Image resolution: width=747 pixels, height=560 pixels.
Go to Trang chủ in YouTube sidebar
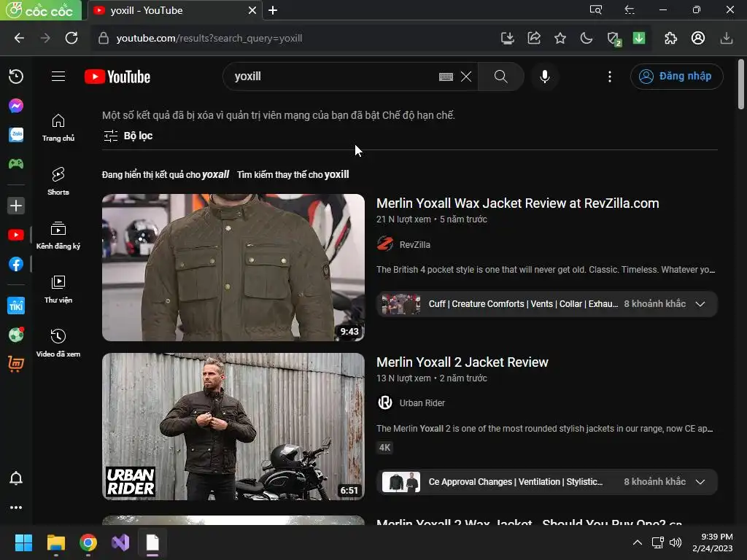pos(58,128)
